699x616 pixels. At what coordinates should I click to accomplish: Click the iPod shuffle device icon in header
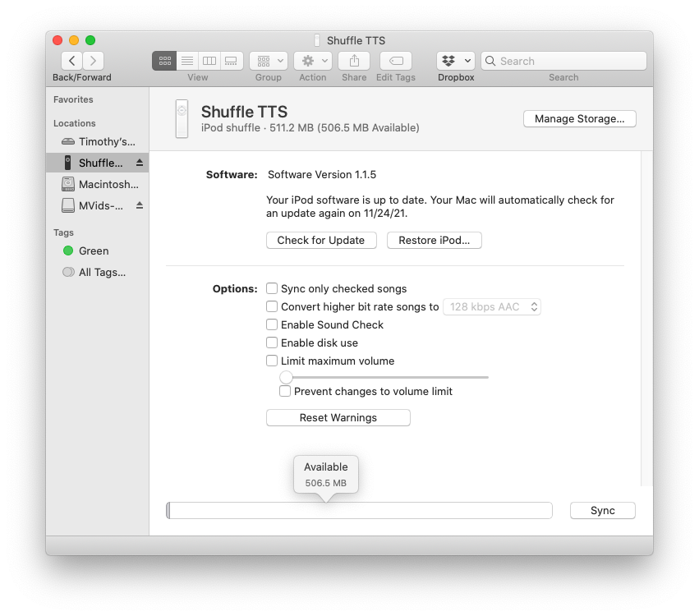[x=182, y=118]
